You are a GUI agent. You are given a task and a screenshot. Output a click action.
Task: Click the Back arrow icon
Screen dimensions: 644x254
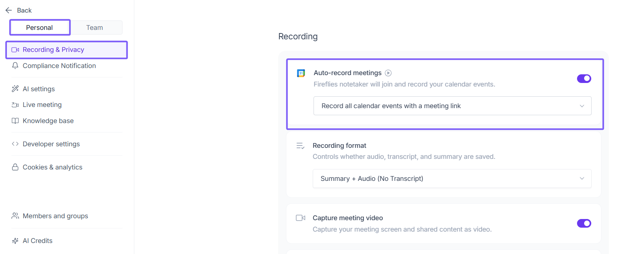point(9,10)
